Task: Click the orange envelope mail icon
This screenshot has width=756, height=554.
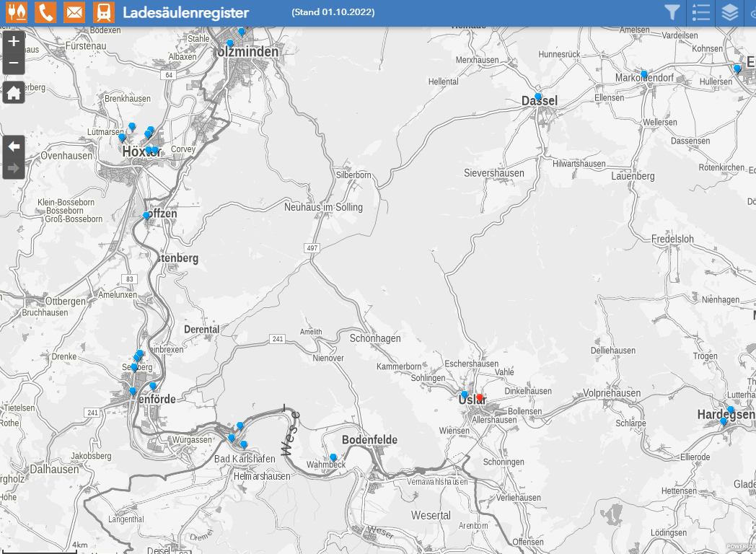Action: click(74, 12)
